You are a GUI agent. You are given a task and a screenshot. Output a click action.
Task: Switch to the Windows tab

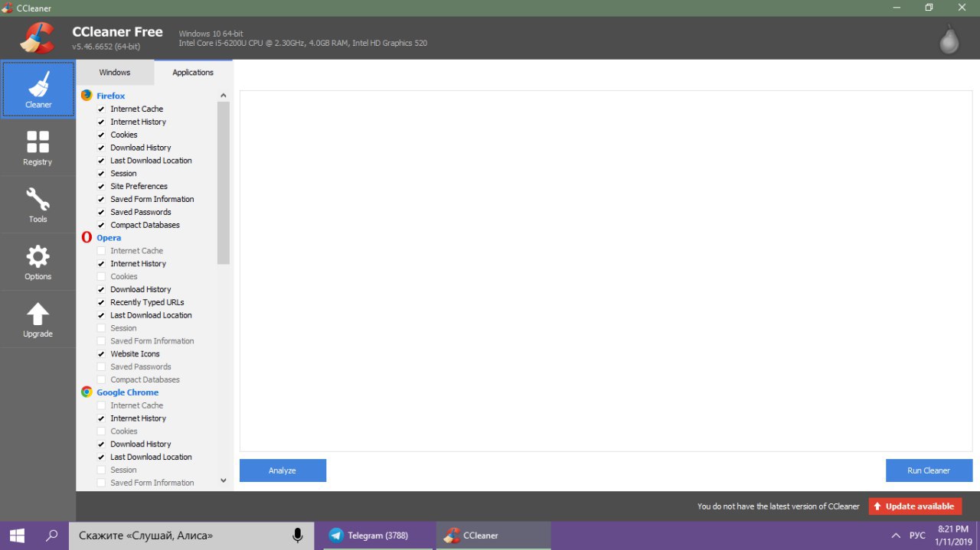[x=115, y=73]
